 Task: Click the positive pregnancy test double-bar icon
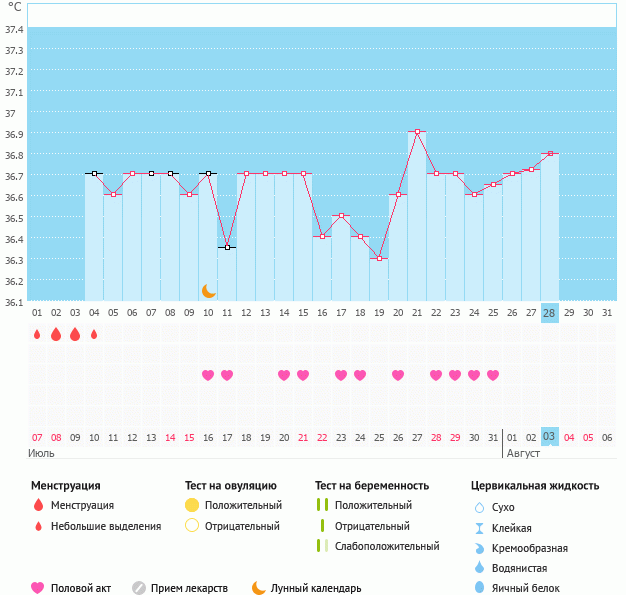coord(322,506)
